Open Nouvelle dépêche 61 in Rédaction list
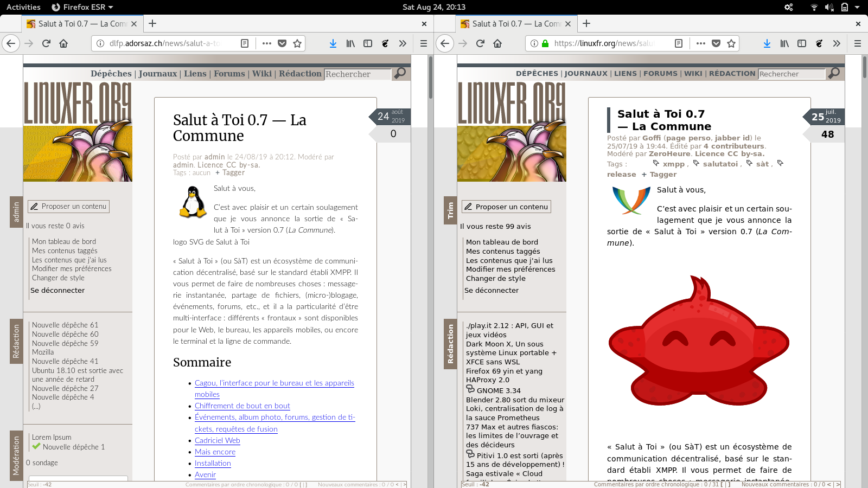The image size is (868, 488). point(65,325)
